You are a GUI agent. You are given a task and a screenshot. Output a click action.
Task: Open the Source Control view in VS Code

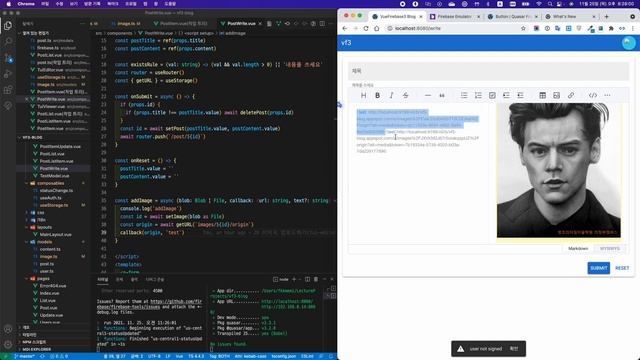[x=8, y=58]
